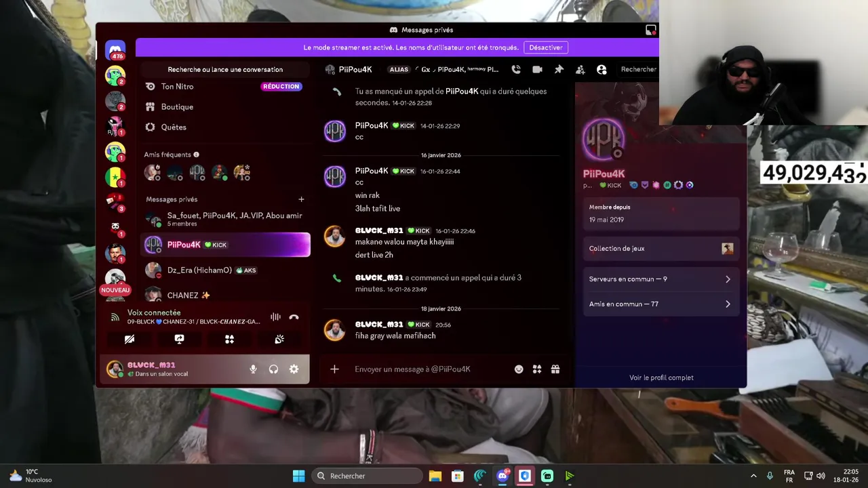Open the weather widget showing 10°C Nuvoloso
The width and height of the screenshot is (868, 488).
coord(30,476)
